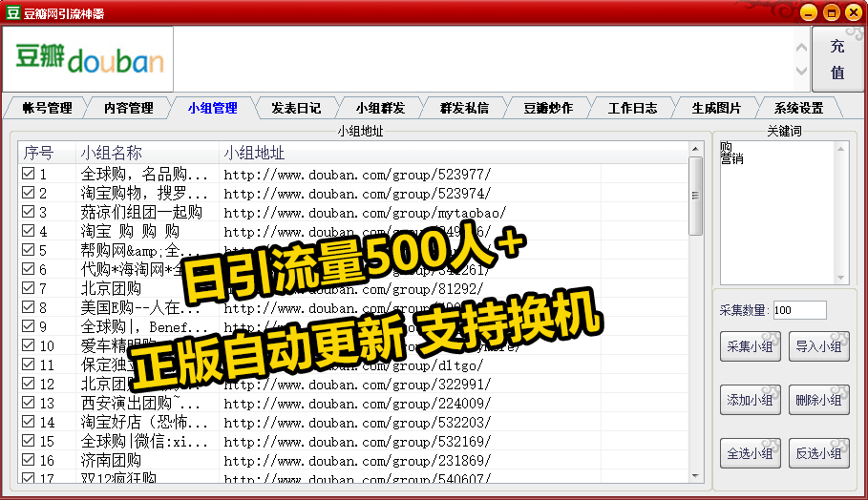
Task: Toggle checkbox for row 16 济南团购
Action: (x=29, y=460)
